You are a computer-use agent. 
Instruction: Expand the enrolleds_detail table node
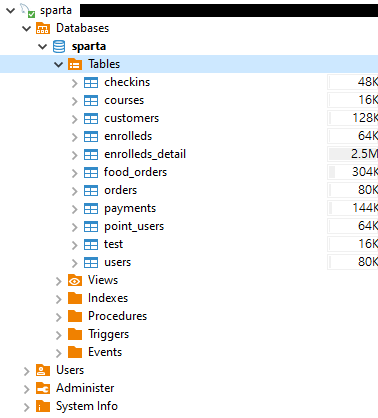pos(75,155)
